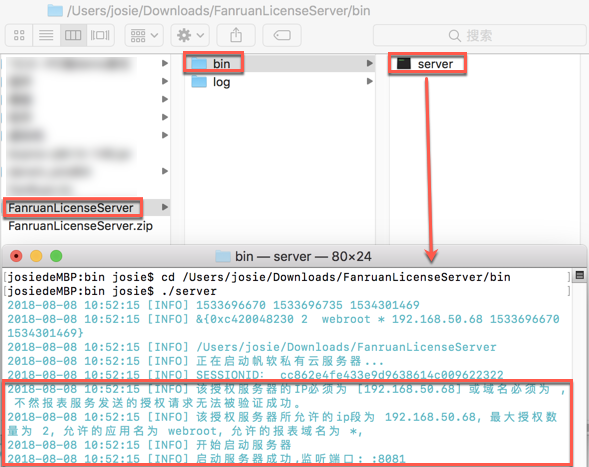Image resolution: width=589 pixels, height=467 pixels.
Task: Select FanruanLicenseServer.zip file
Action: [80, 225]
